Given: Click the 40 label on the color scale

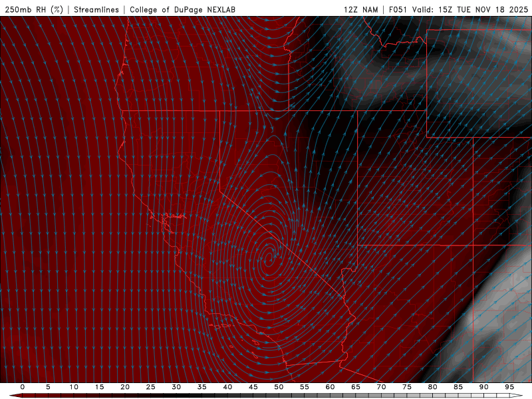Looking at the screenshot, I should [x=227, y=387].
